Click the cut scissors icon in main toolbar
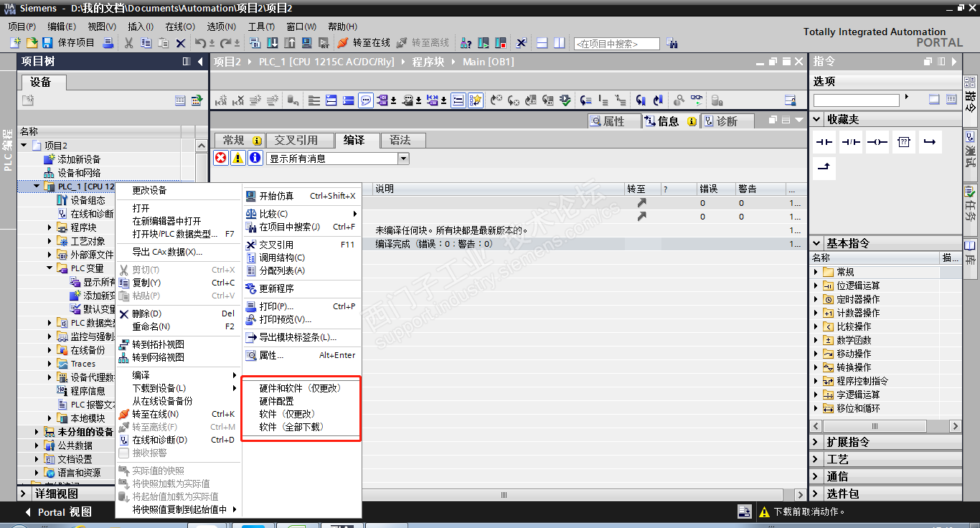 click(129, 43)
